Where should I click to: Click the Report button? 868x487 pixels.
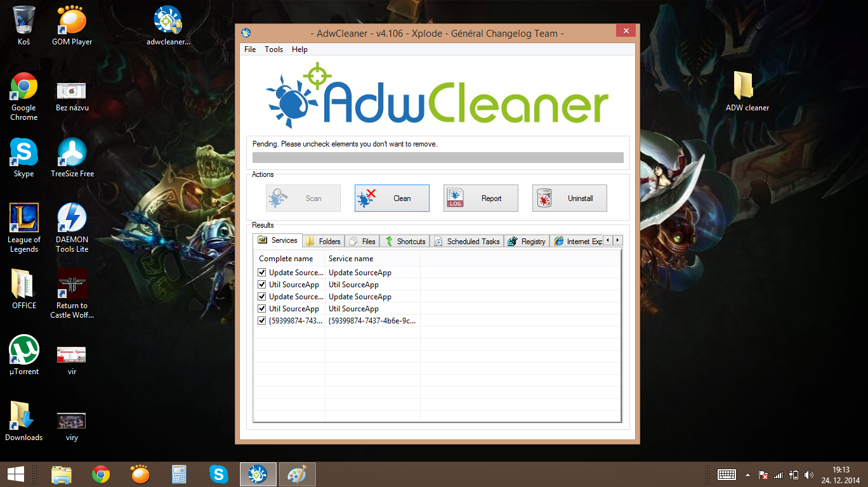click(x=481, y=198)
